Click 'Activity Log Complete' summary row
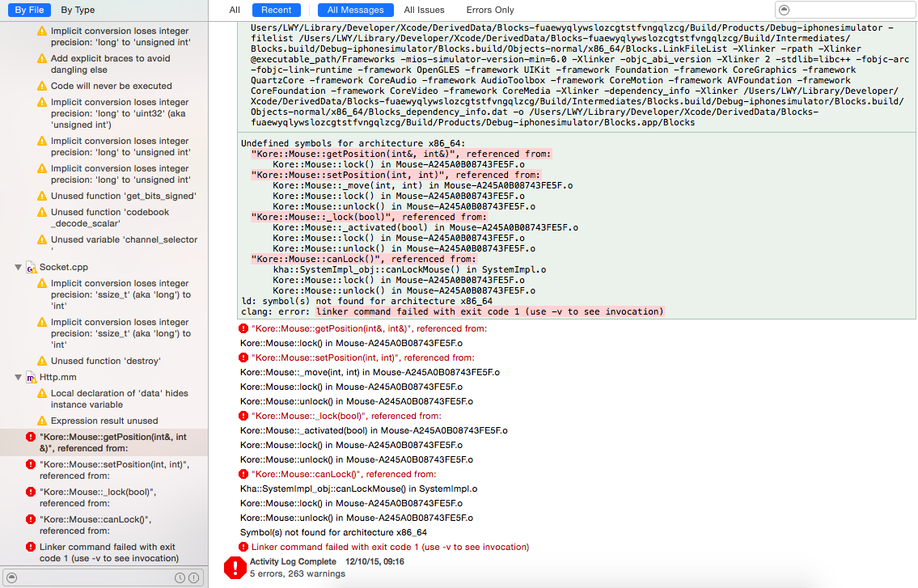The width and height of the screenshot is (918, 588). [x=327, y=561]
